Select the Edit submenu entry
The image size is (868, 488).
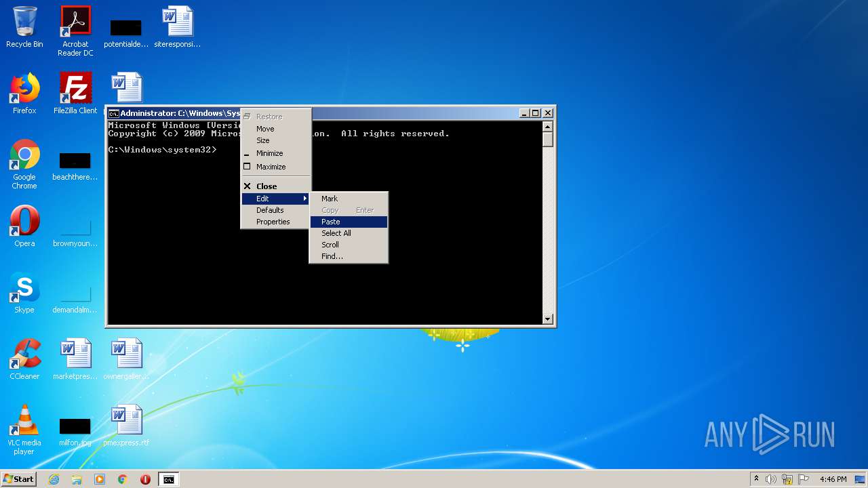pyautogui.click(x=276, y=199)
